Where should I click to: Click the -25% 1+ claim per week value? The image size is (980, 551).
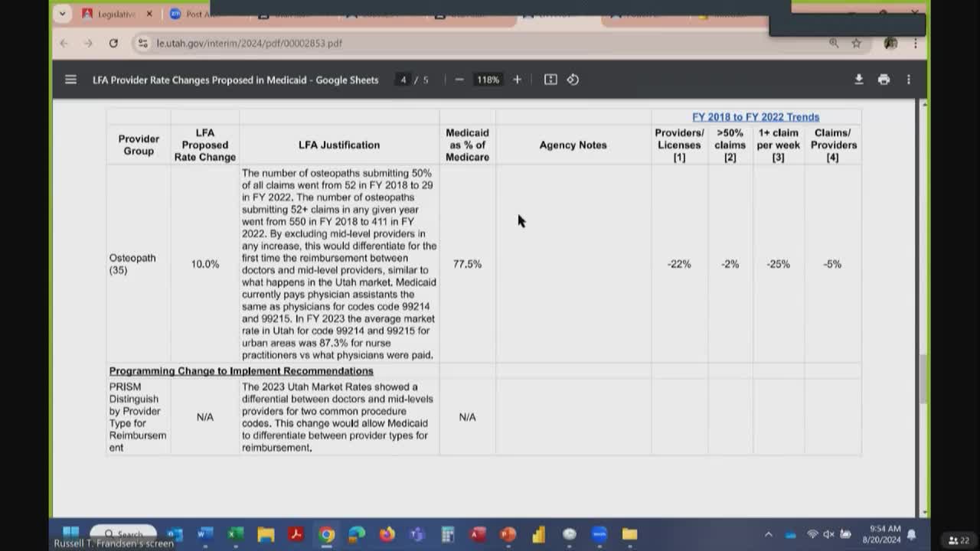[x=779, y=264]
